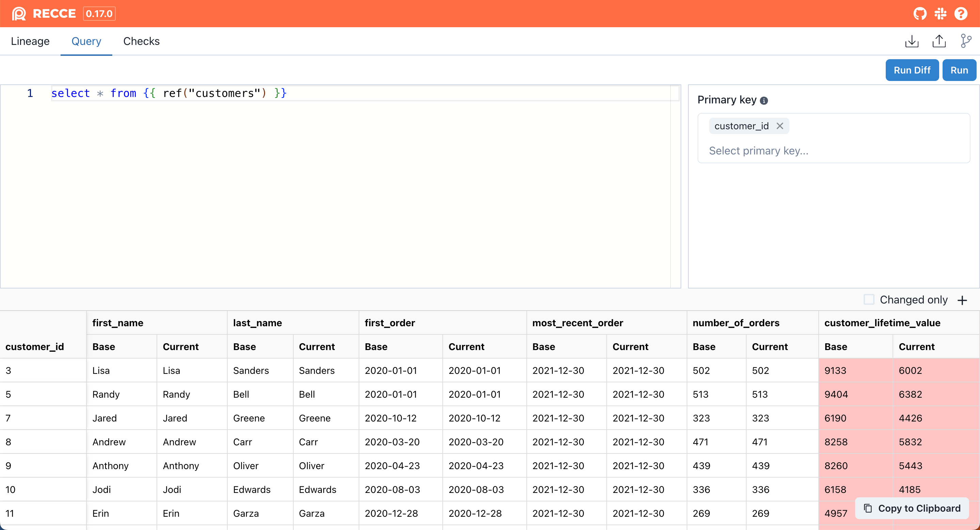
Task: Click the RECCE logo icon
Action: [19, 14]
